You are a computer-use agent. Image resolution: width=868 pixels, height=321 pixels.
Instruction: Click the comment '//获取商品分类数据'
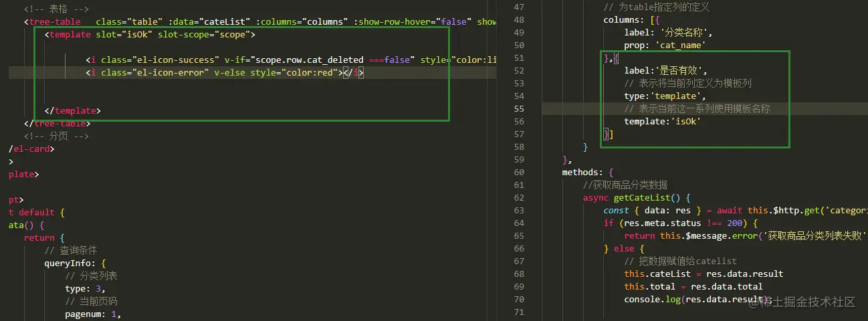[x=625, y=185]
